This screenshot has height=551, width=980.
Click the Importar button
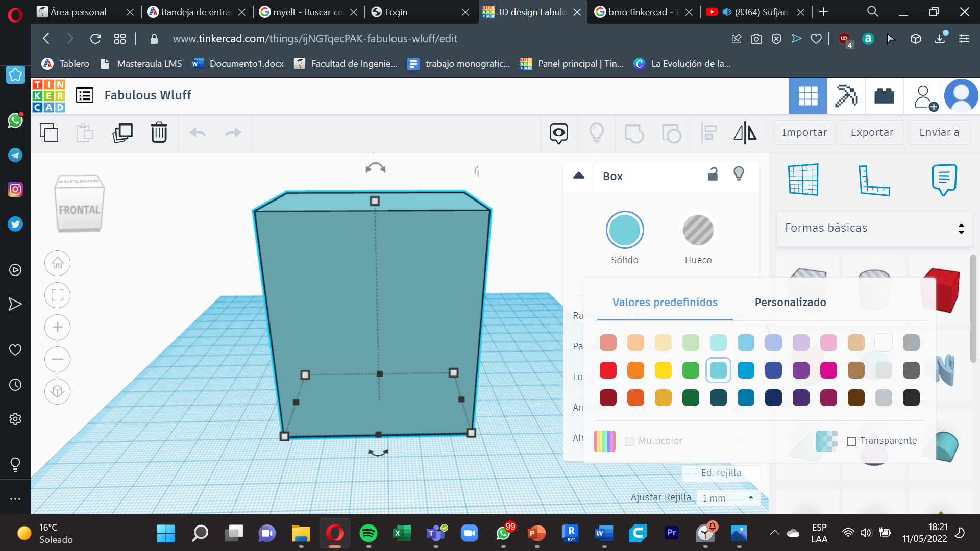tap(804, 133)
